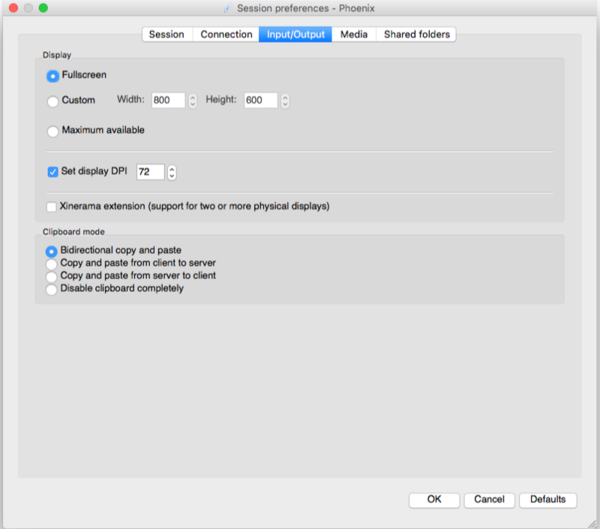Select the Input/Output tab
Image resolution: width=600 pixels, height=529 pixels.
pos(296,34)
